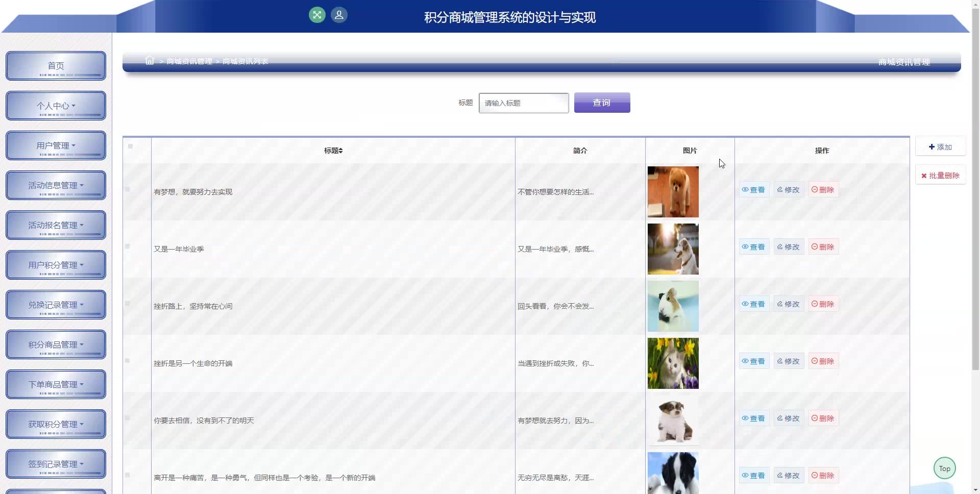Edit the 又是一年毕业季 row with 修改

pyautogui.click(x=789, y=247)
